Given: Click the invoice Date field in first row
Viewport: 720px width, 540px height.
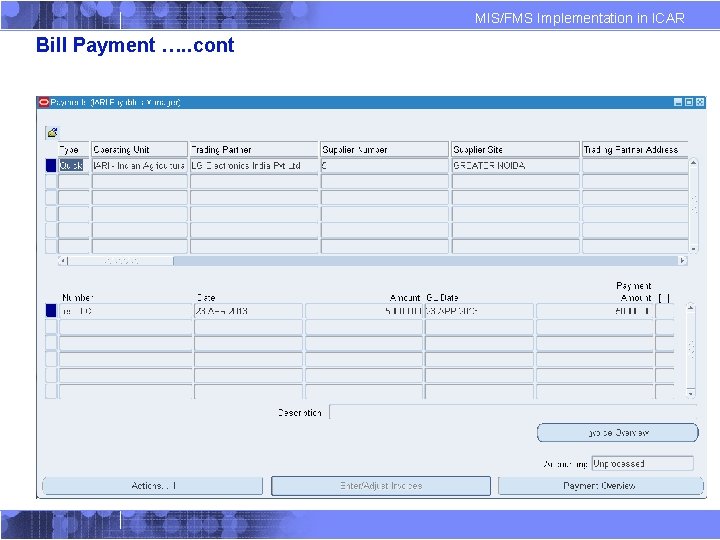Looking at the screenshot, I should [x=248, y=311].
